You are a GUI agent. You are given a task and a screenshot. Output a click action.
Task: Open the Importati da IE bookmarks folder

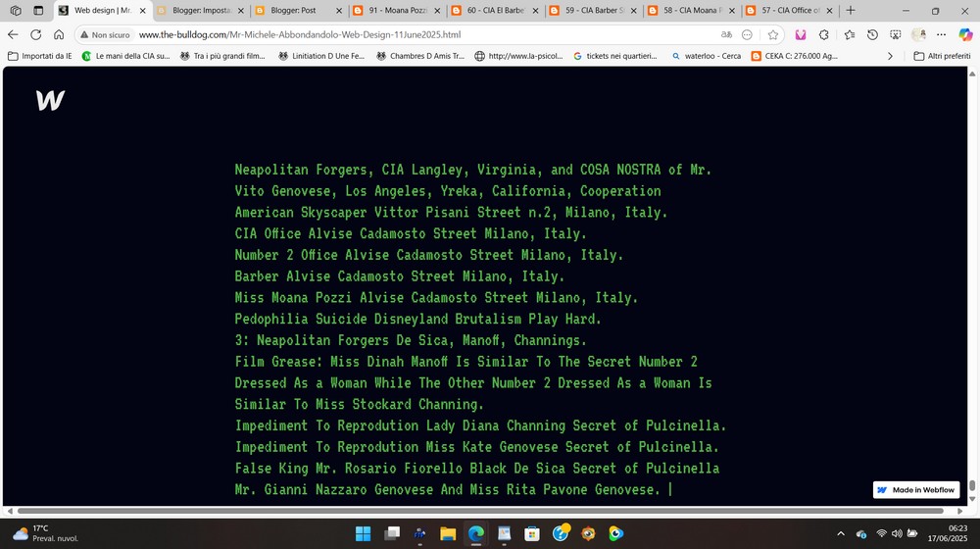point(40,56)
